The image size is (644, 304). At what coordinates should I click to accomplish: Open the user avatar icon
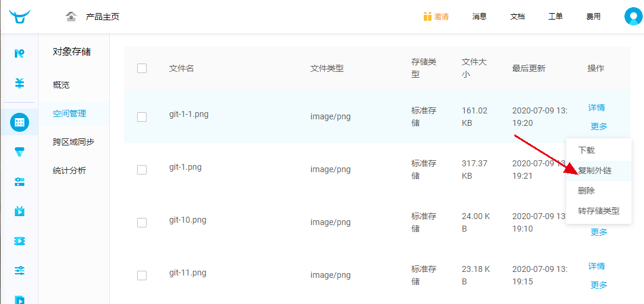point(633,17)
